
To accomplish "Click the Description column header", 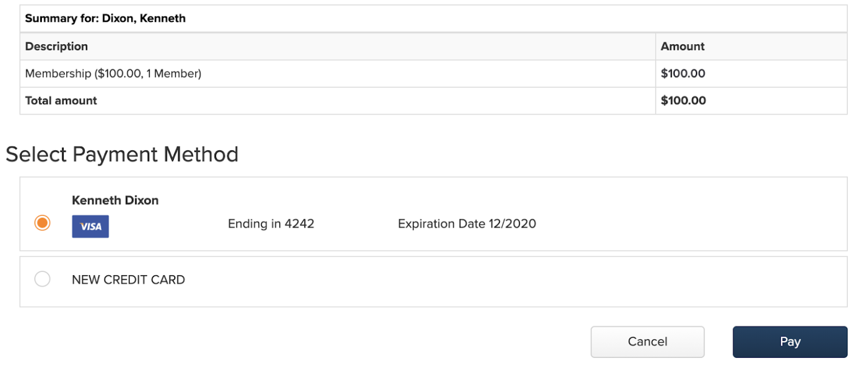I will coord(56,46).
